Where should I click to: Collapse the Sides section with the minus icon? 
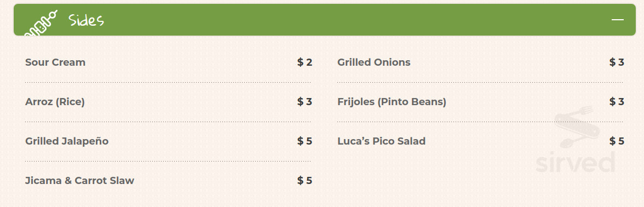pyautogui.click(x=617, y=19)
